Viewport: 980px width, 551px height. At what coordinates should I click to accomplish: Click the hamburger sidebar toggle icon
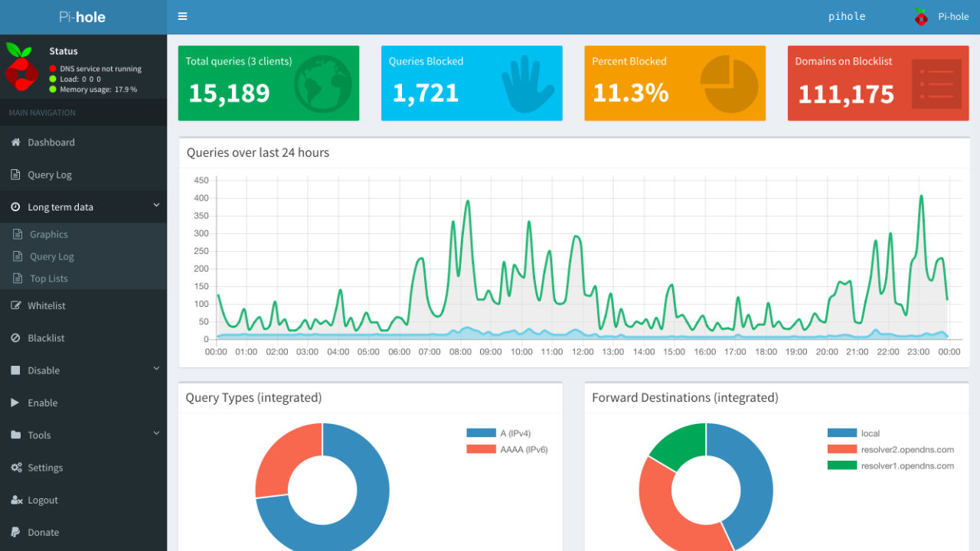(x=182, y=16)
